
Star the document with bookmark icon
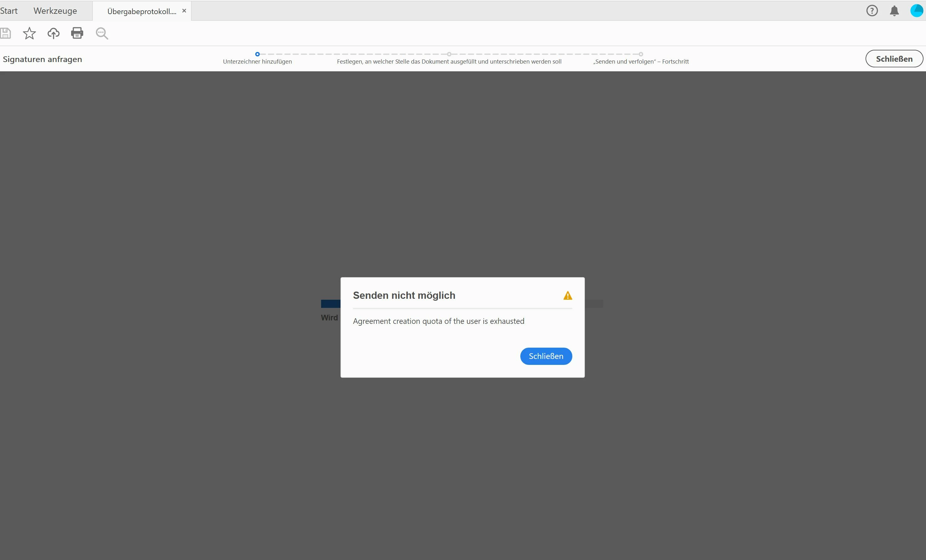29,34
